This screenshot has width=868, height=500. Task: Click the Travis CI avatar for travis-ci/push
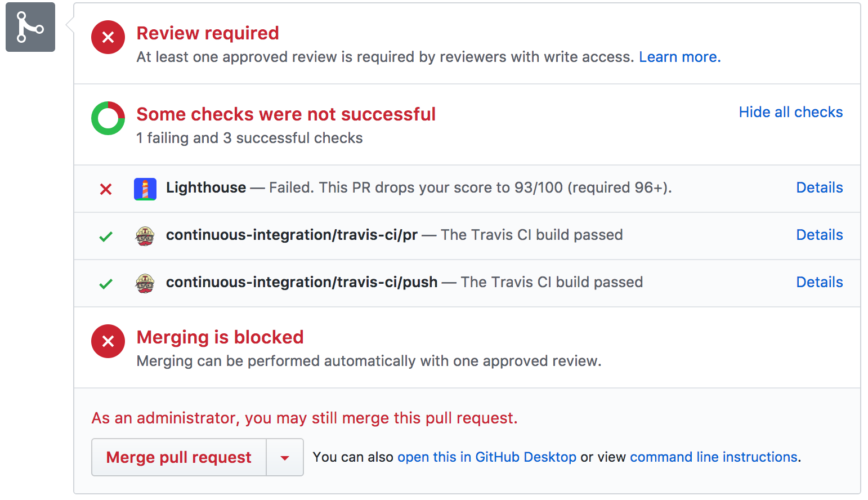[x=145, y=283]
